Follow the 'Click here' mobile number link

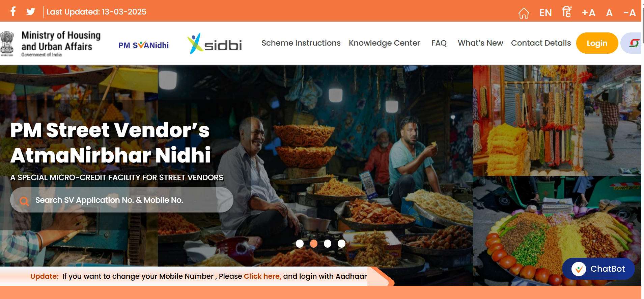point(262,276)
